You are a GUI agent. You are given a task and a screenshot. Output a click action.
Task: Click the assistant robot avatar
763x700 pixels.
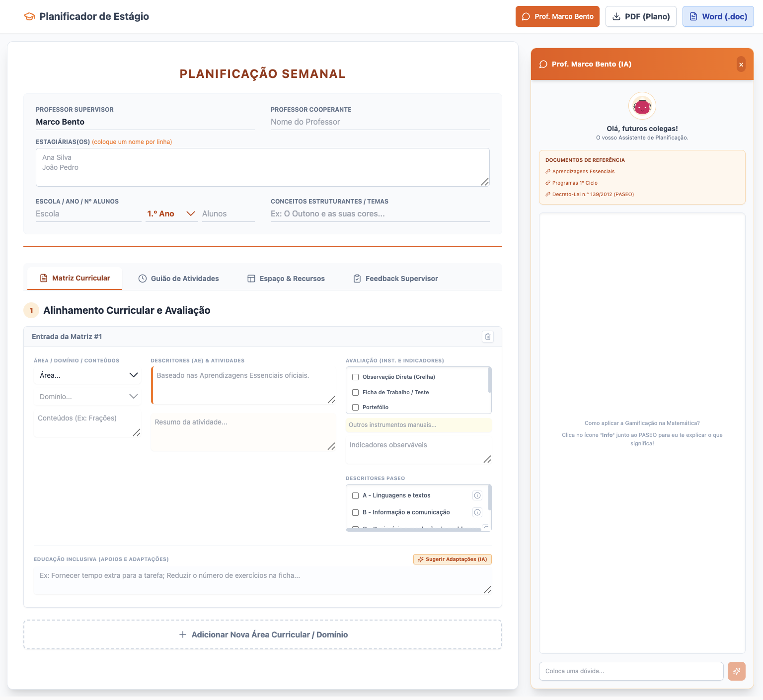click(642, 106)
